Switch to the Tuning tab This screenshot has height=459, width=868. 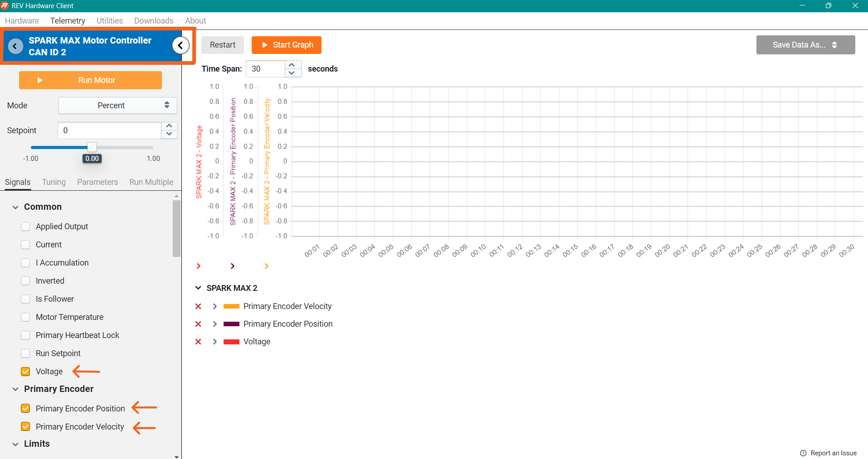coord(54,182)
